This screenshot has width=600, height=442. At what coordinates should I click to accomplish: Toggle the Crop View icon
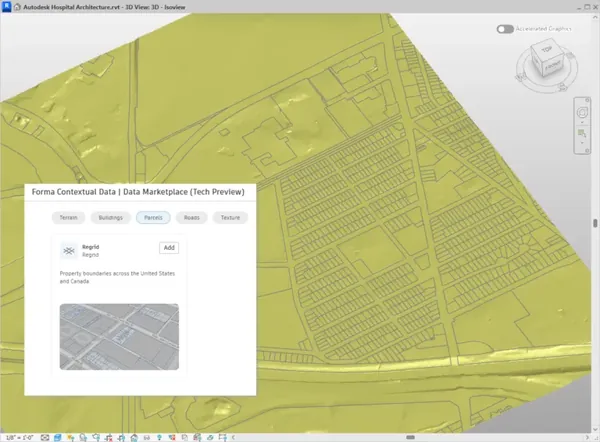108,437
